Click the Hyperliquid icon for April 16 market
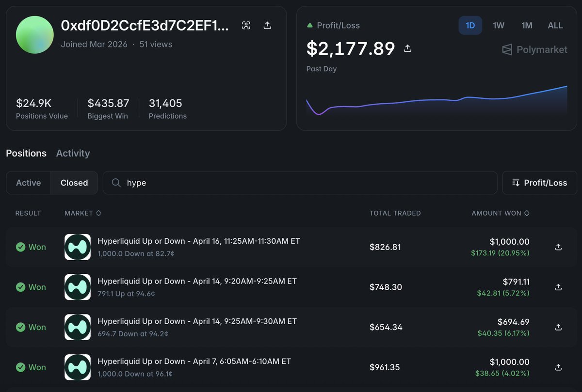 tap(78, 247)
